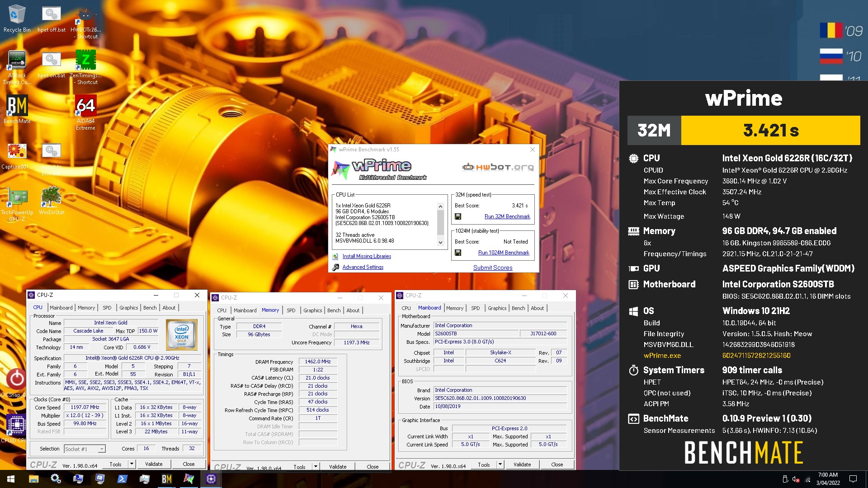The image size is (868, 488).
Task: Click Validate in middle CPU-Z window
Action: click(x=338, y=467)
